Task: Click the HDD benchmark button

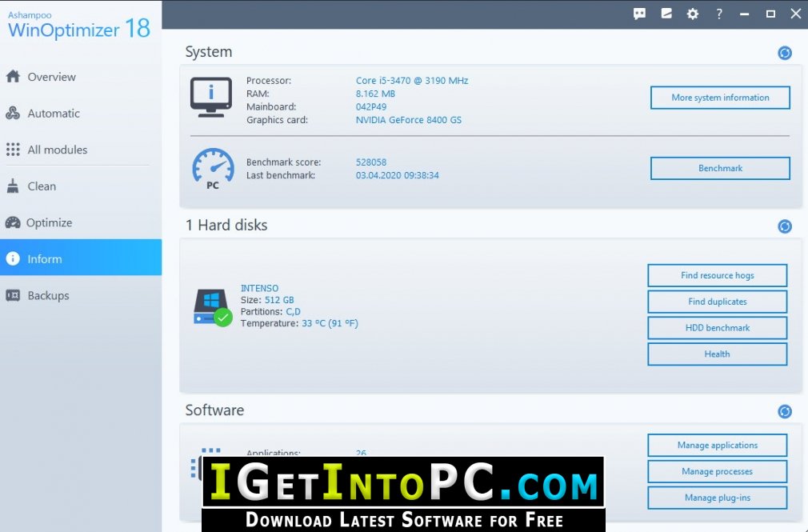Action: [718, 328]
